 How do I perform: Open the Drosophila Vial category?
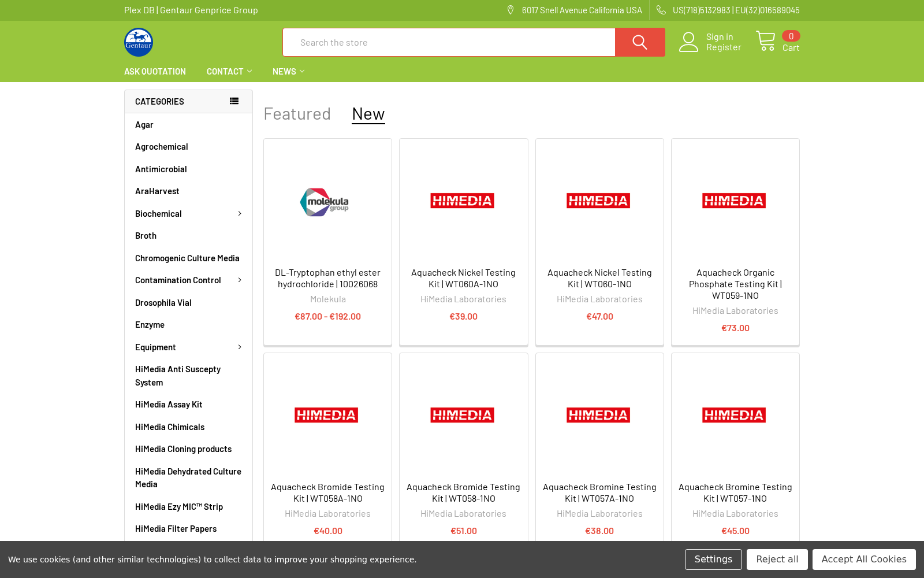(x=163, y=303)
